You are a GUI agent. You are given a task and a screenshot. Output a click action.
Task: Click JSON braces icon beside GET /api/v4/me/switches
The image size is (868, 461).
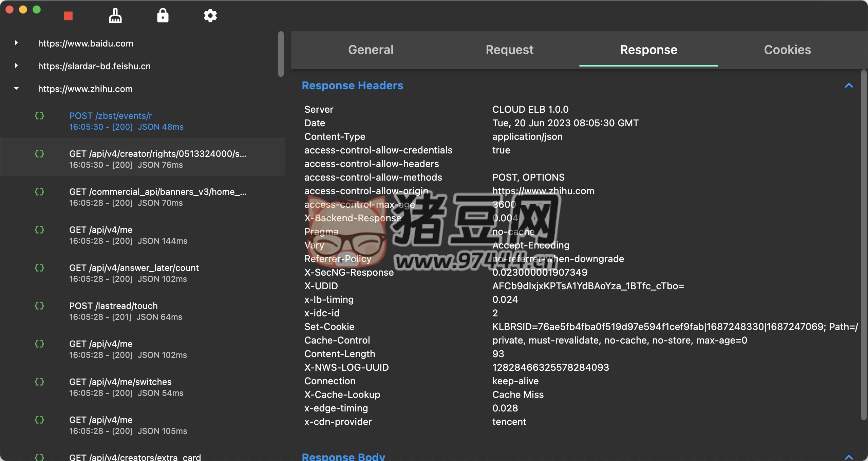point(39,382)
